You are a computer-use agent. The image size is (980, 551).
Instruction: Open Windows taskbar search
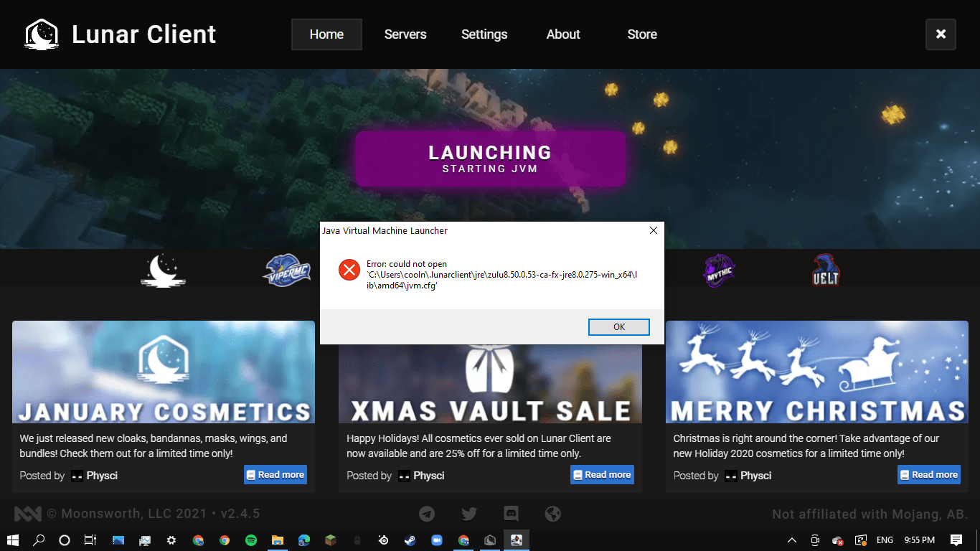[39, 540]
